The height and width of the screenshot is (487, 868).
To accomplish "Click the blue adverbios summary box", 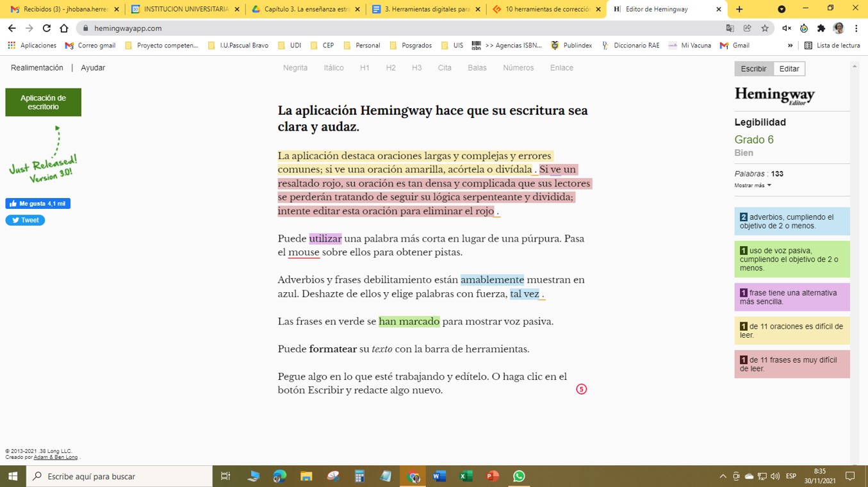I will pos(792,222).
